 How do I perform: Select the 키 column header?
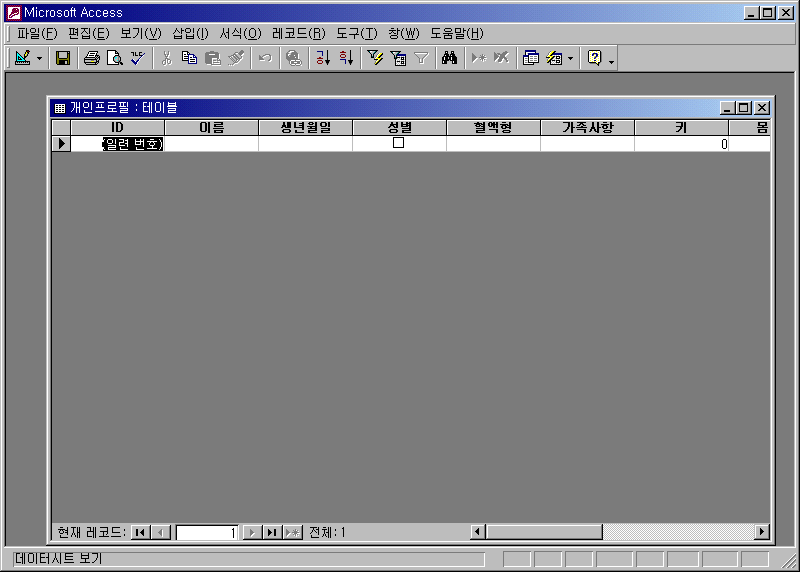[681, 128]
